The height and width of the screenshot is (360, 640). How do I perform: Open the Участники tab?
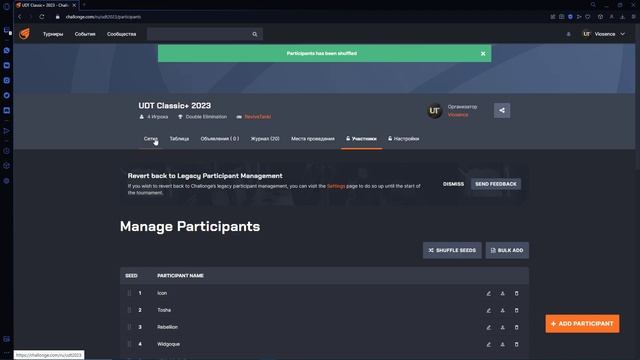coord(361,139)
